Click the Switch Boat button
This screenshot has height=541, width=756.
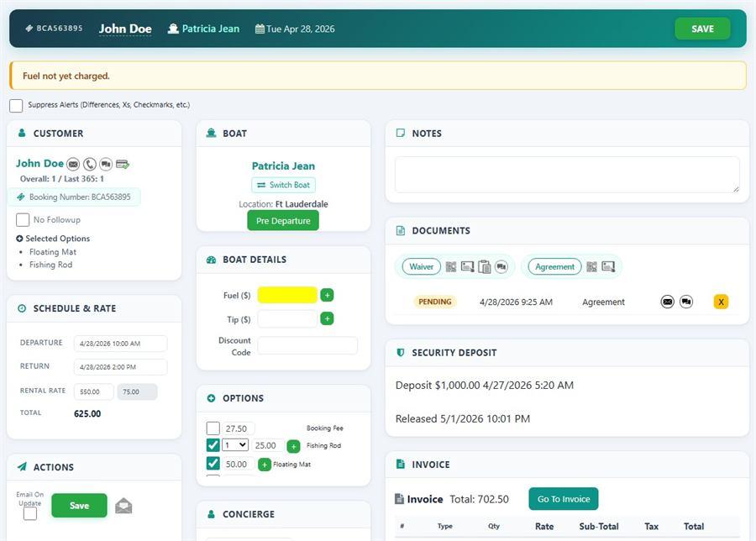[x=284, y=185]
